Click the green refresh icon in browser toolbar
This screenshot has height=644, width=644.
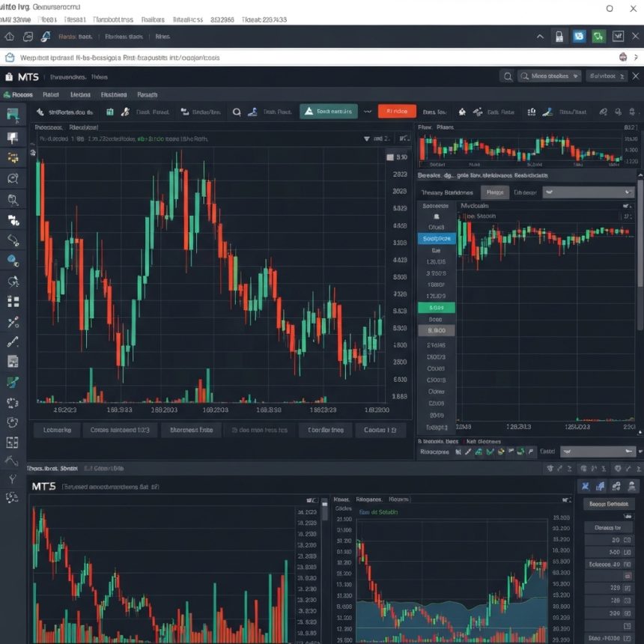coord(598,36)
